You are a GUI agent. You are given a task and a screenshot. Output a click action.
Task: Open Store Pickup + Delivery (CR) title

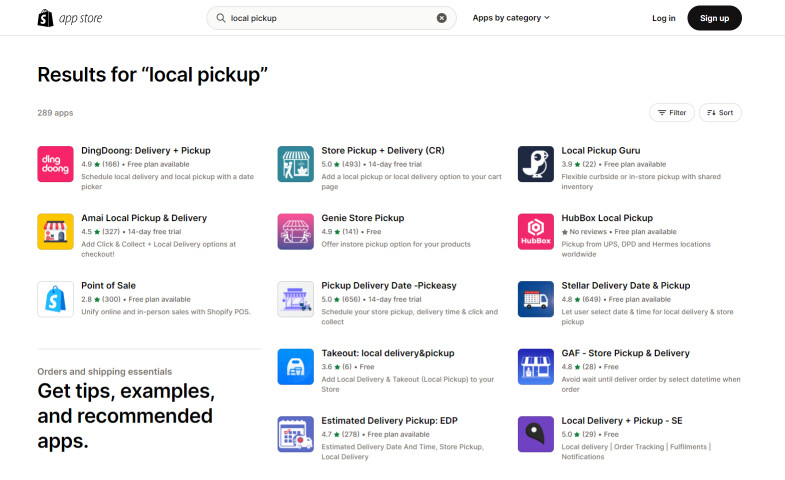(383, 151)
